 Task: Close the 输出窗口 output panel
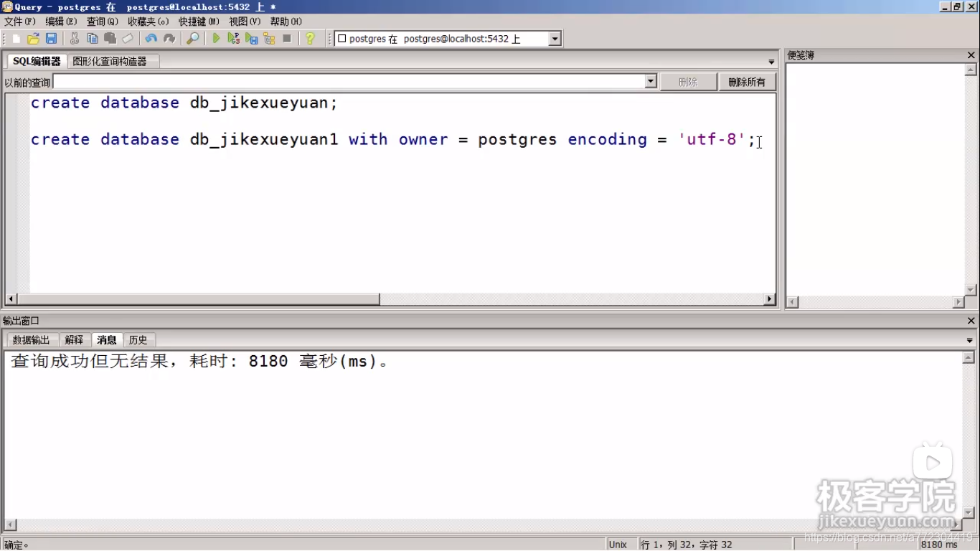tap(971, 321)
